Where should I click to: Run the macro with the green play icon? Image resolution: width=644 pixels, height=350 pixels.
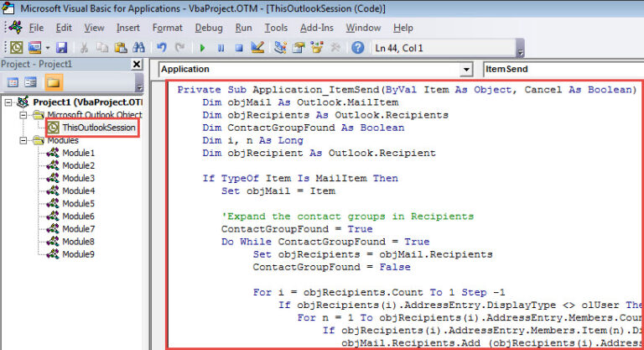(x=202, y=48)
